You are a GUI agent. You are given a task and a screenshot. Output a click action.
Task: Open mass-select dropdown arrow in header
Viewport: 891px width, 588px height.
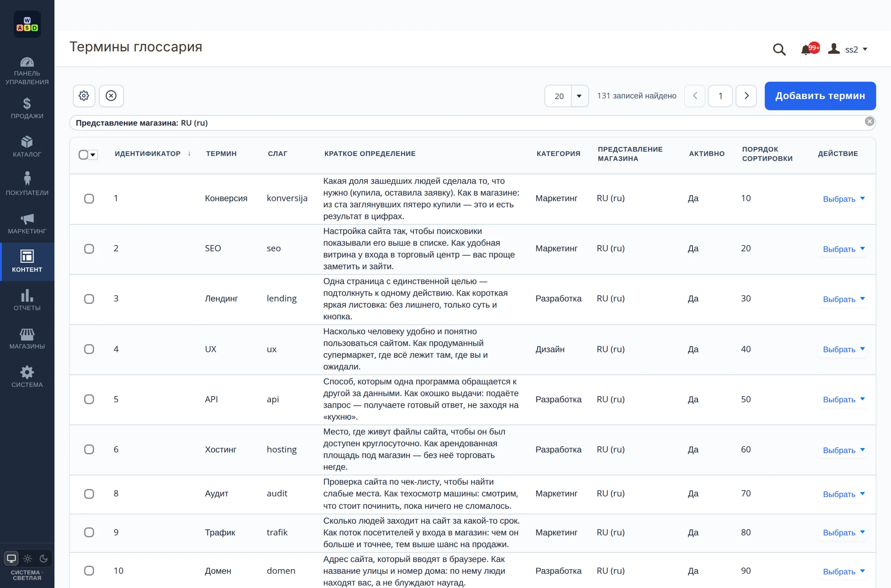93,155
